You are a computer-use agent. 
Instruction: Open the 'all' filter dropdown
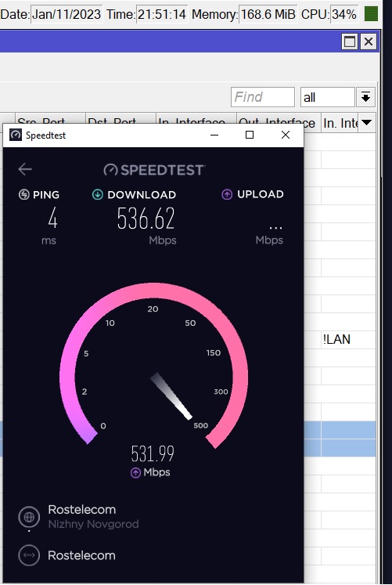(328, 97)
